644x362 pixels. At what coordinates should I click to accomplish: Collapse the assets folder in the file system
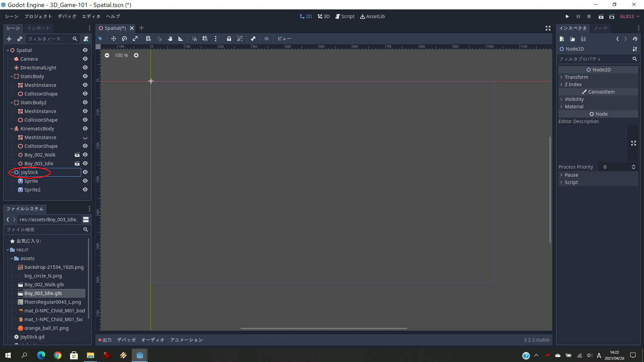(12, 258)
